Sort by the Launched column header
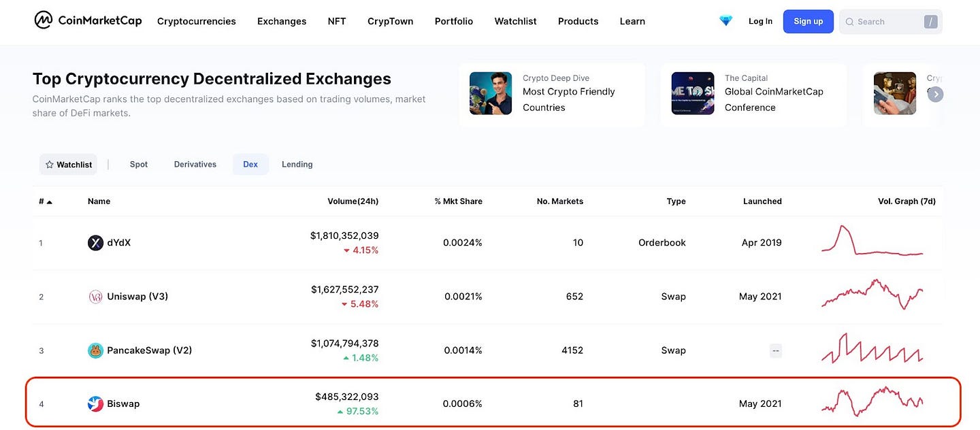 click(x=762, y=201)
